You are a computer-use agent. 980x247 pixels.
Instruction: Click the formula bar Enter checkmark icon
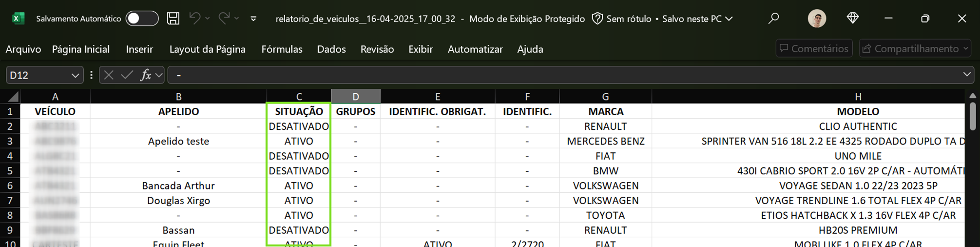pyautogui.click(x=127, y=75)
